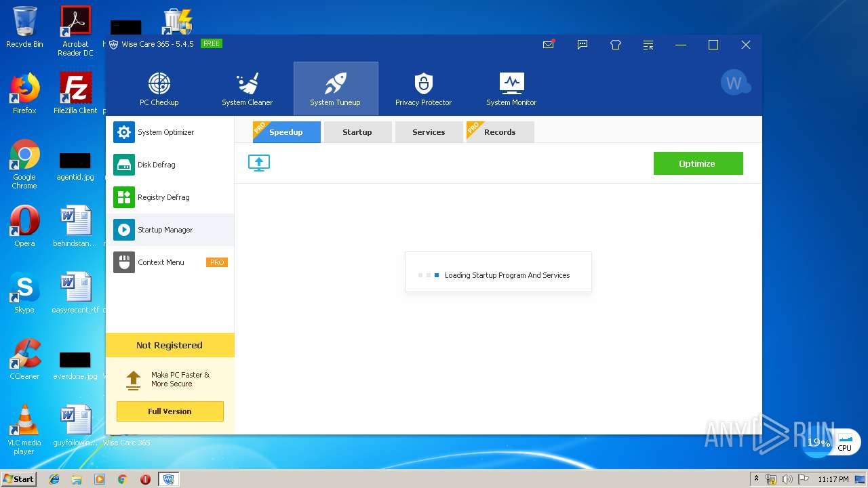Open easyrecent.rtf document on desktop
The height and width of the screenshot is (488, 868).
point(75,293)
